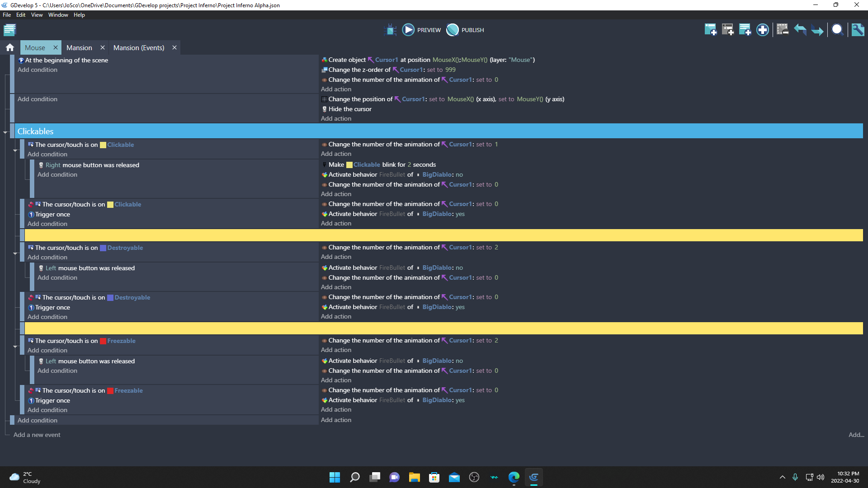Open the File menu

point(7,15)
